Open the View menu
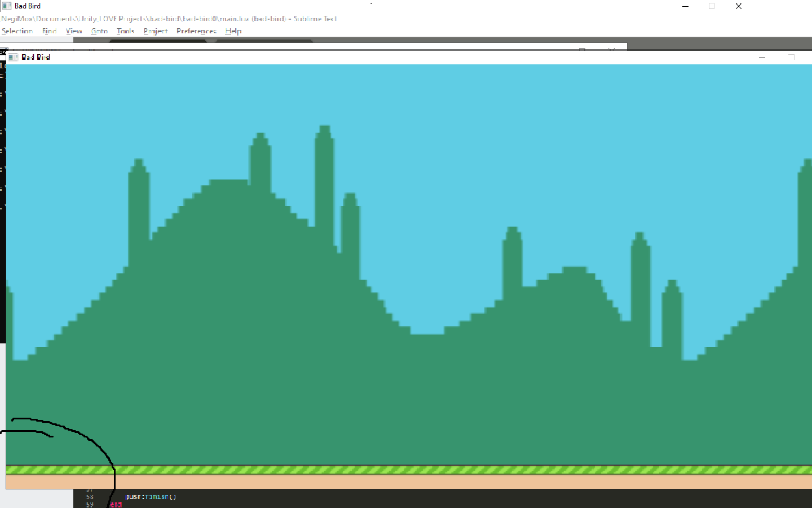The height and width of the screenshot is (508, 812). [74, 31]
